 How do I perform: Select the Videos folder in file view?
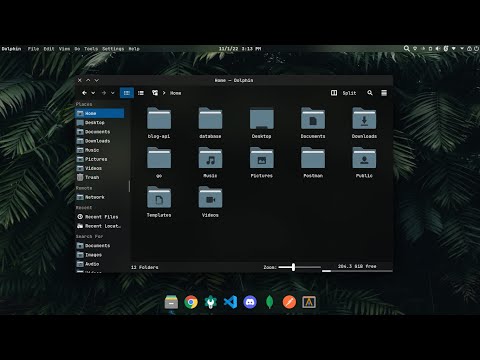[210, 197]
